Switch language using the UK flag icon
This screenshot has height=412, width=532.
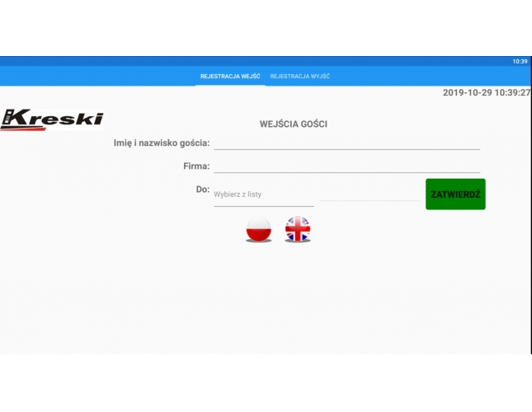coord(297,229)
